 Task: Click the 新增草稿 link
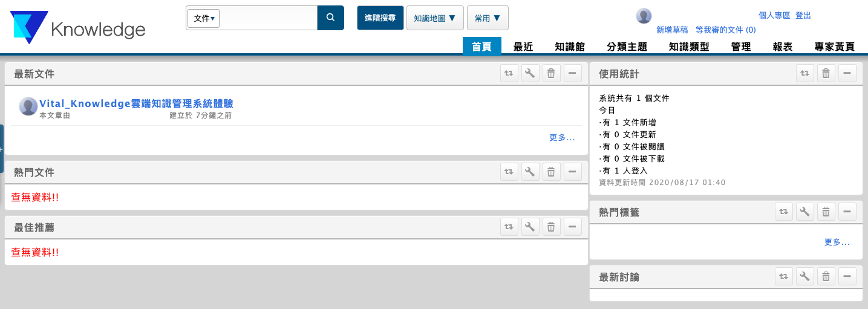click(672, 30)
